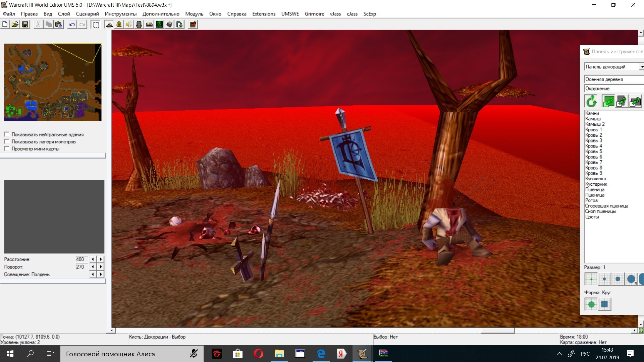Choose the circle brush shape
This screenshot has width=644, height=362.
coord(591,304)
